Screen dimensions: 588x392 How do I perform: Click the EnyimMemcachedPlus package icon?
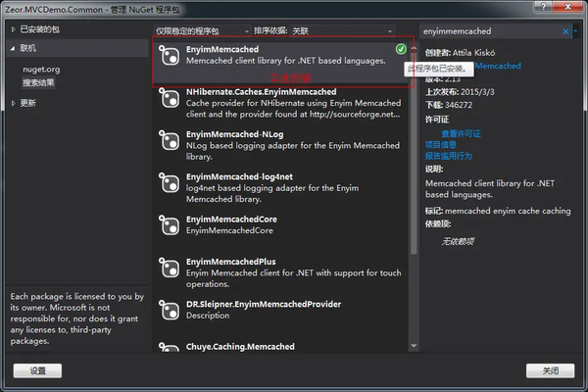[x=170, y=268]
